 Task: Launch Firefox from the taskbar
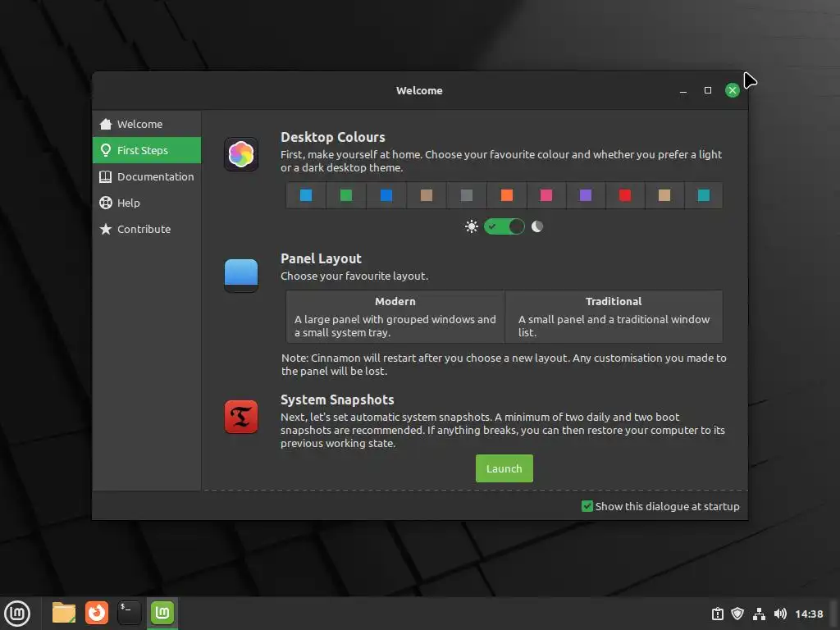[97, 613]
